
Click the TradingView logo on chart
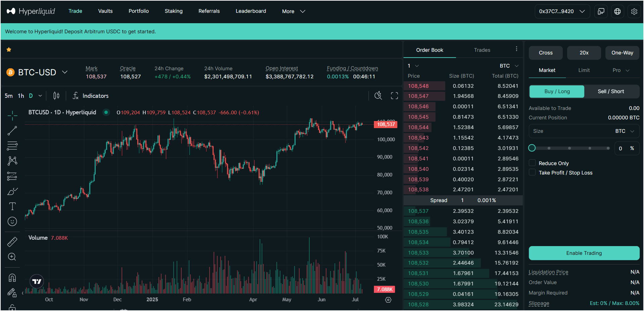pyautogui.click(x=37, y=281)
